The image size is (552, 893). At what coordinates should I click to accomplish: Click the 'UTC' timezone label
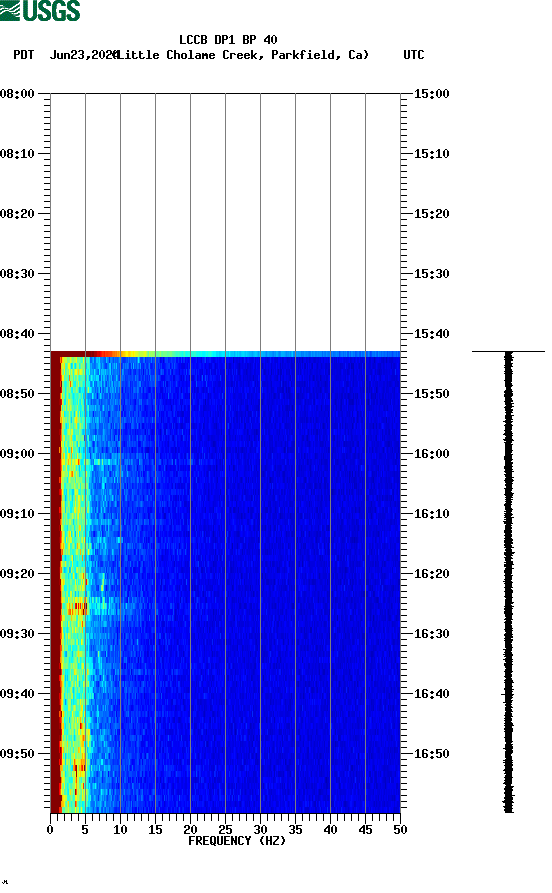[414, 55]
